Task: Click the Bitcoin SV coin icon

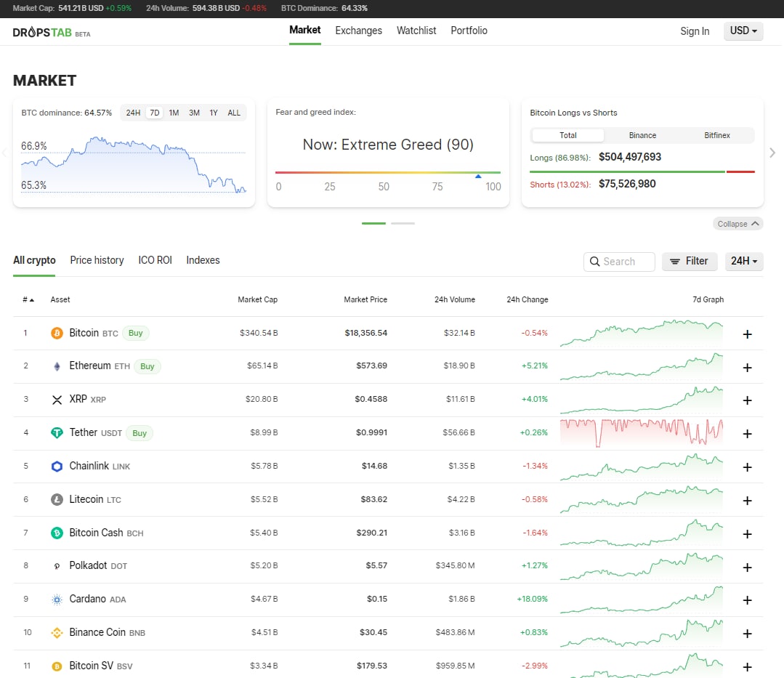Action: (57, 666)
